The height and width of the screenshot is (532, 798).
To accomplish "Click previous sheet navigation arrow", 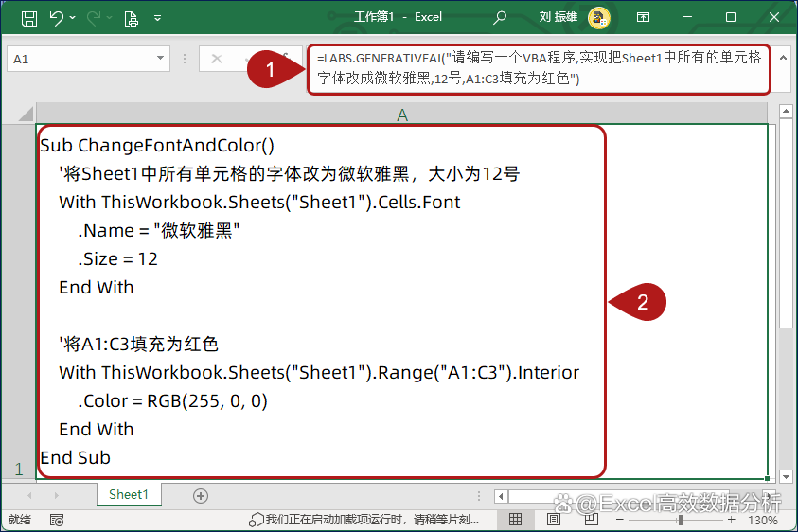I will tap(29, 495).
